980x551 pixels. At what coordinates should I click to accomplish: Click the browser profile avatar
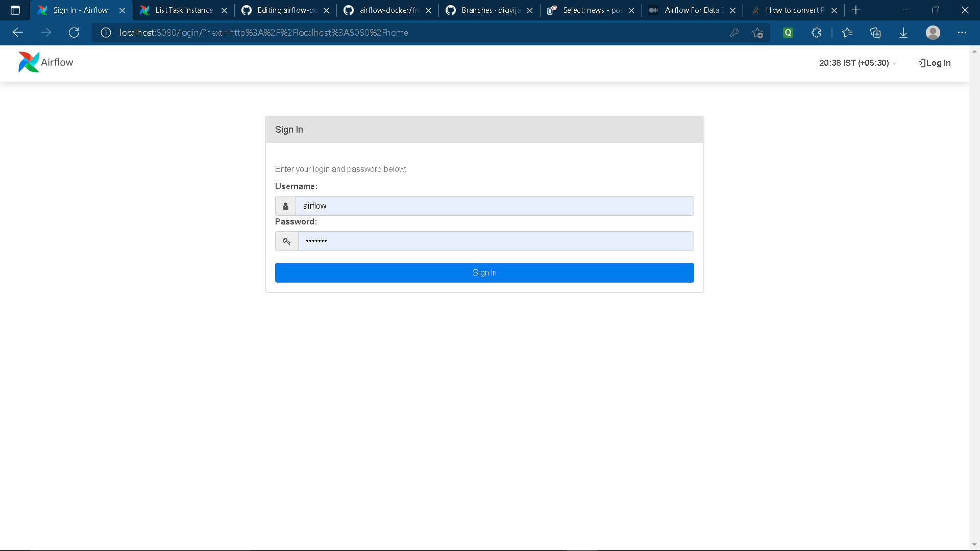coord(934,32)
